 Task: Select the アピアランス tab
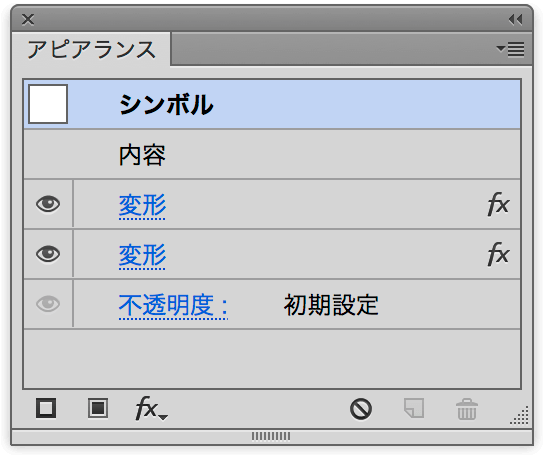click(x=92, y=49)
